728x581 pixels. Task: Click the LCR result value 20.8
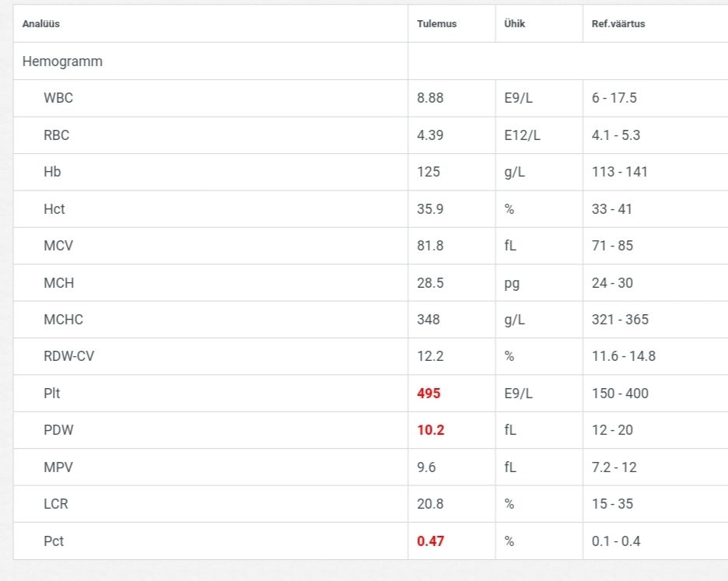tap(430, 504)
